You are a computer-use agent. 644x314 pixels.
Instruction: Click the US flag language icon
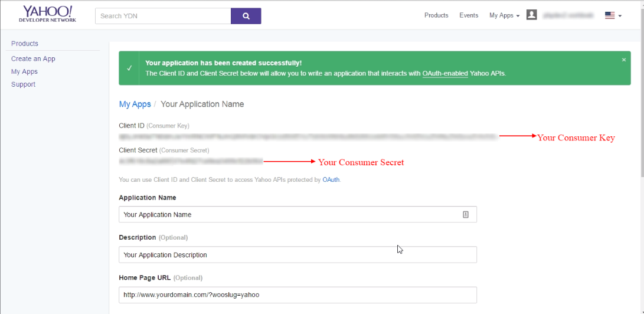(610, 15)
